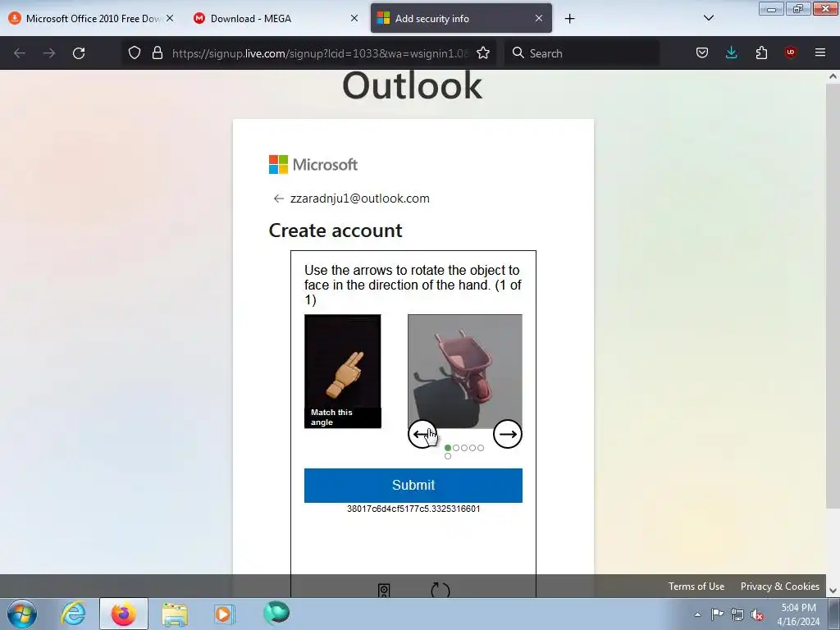Reload the page with the refresh icon
This screenshot has width=840, height=630.
pyautogui.click(x=79, y=53)
